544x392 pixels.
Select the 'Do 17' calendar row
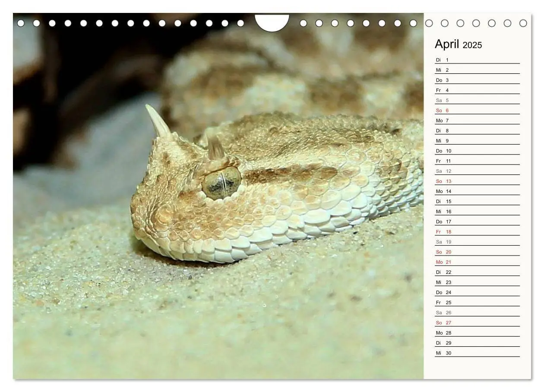pos(477,221)
